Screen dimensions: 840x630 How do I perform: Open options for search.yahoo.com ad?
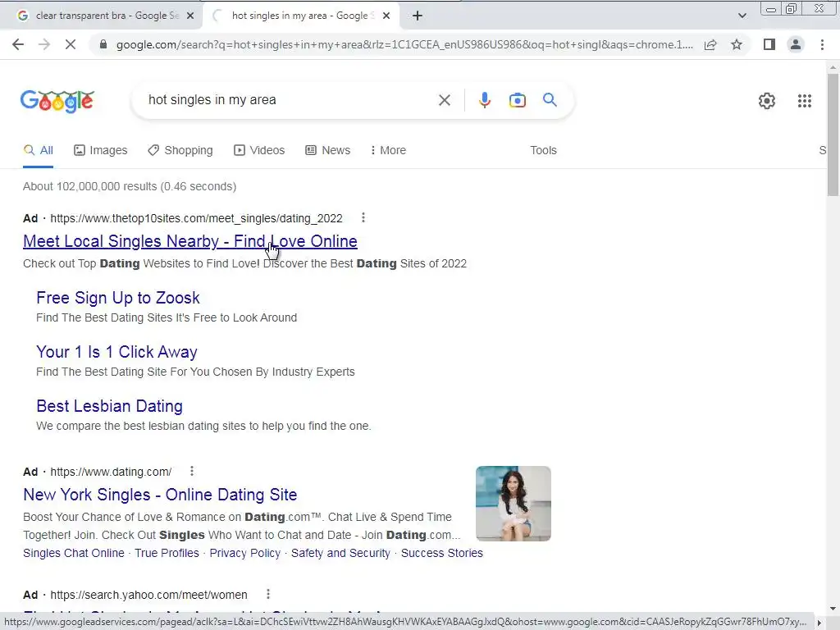point(268,594)
